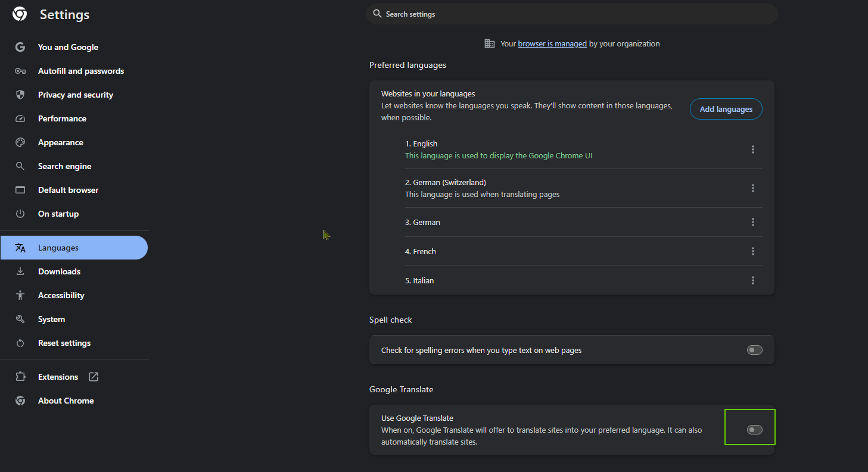This screenshot has height=472, width=868.
Task: Click the Add languages button
Action: [726, 109]
